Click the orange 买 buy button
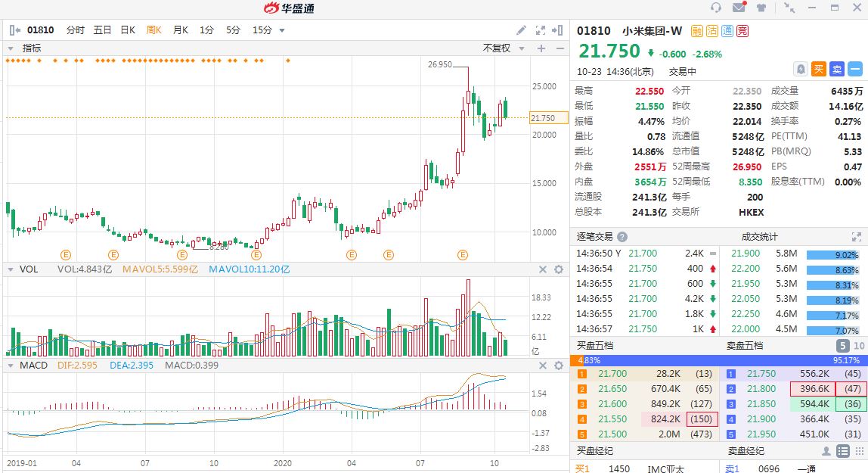Screen dimensions: 868x473 [x=819, y=69]
